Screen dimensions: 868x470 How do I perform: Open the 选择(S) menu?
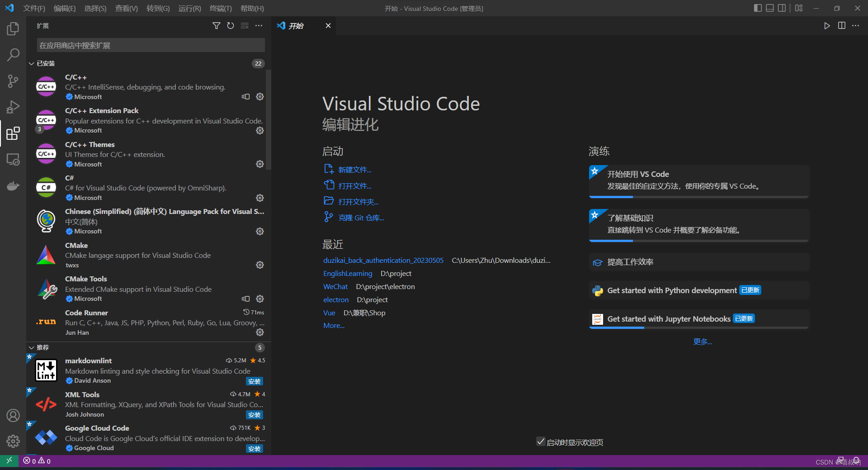pos(95,9)
